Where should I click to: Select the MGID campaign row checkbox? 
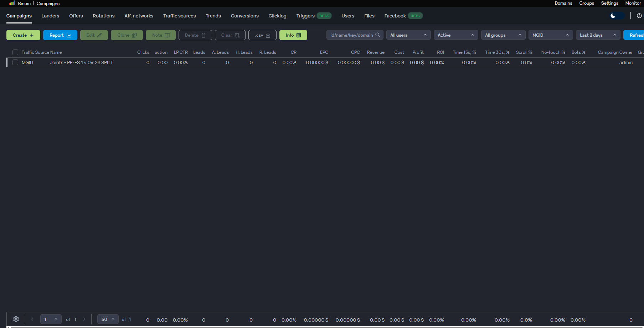[x=15, y=62]
